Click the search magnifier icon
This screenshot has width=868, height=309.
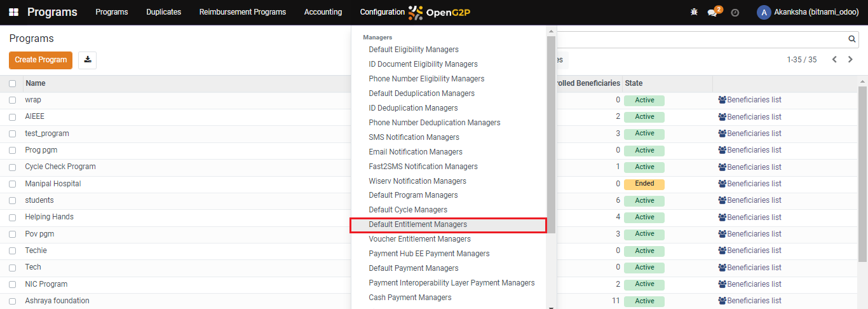852,39
